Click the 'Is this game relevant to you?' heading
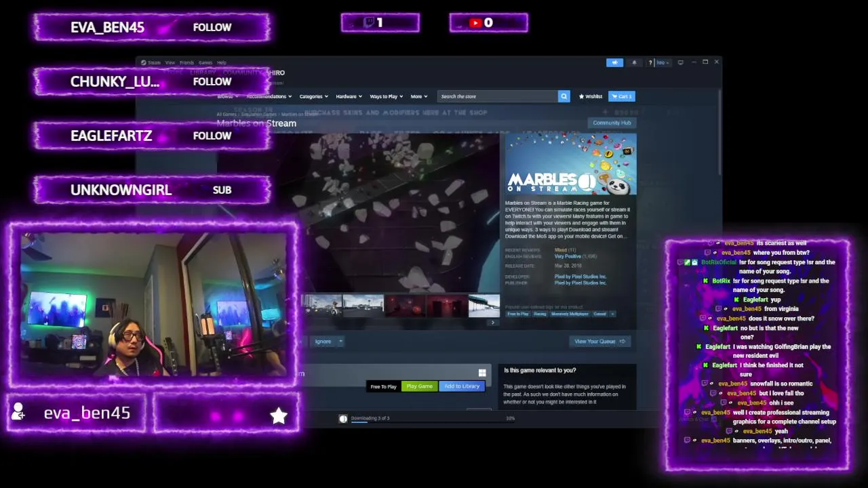The height and width of the screenshot is (488, 868). [540, 370]
